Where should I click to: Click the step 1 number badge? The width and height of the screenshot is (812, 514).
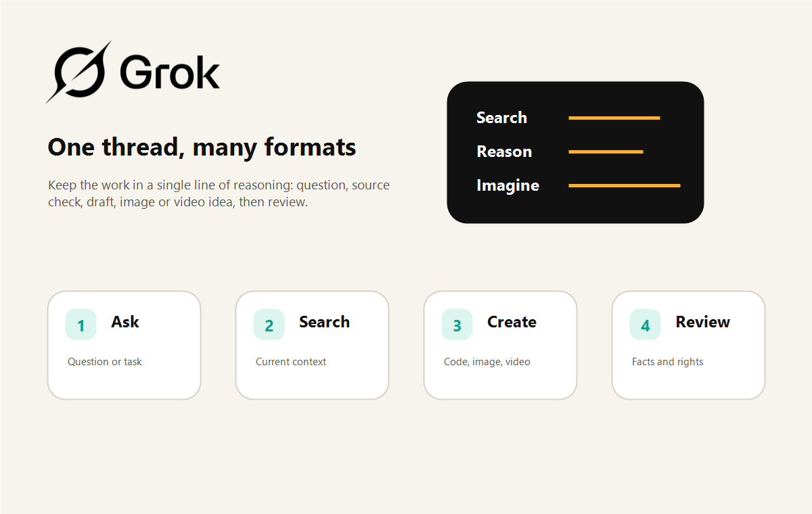[81, 325]
